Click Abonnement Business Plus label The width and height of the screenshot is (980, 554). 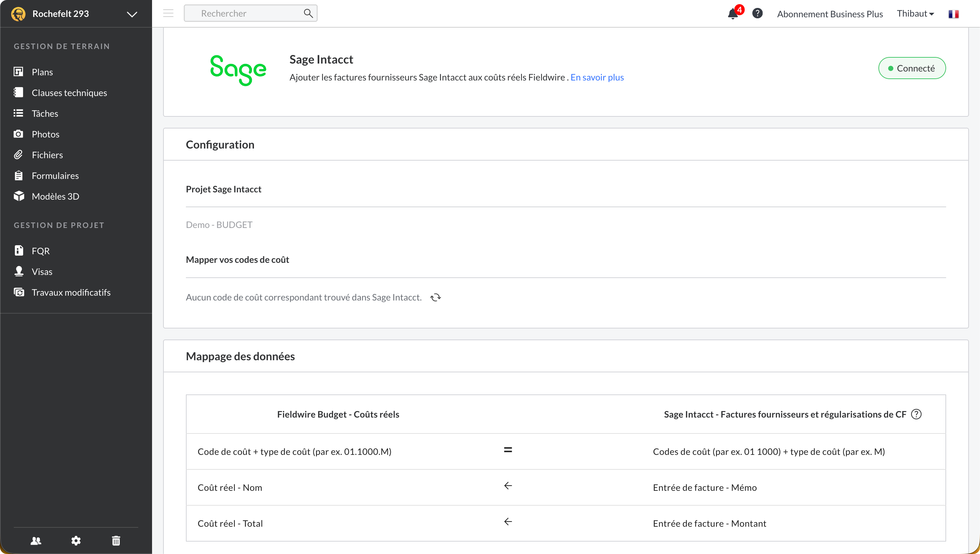click(x=830, y=14)
